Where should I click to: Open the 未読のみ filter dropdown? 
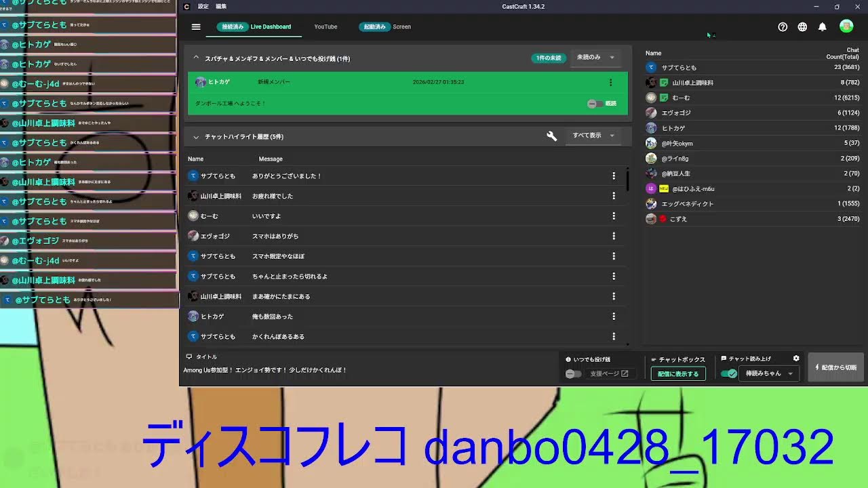coord(595,58)
